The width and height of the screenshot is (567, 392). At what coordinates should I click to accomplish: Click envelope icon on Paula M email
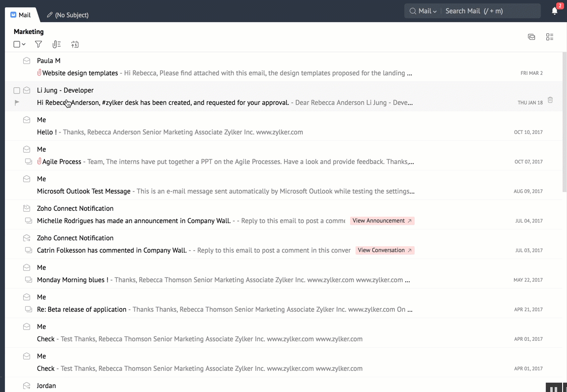[x=27, y=61]
